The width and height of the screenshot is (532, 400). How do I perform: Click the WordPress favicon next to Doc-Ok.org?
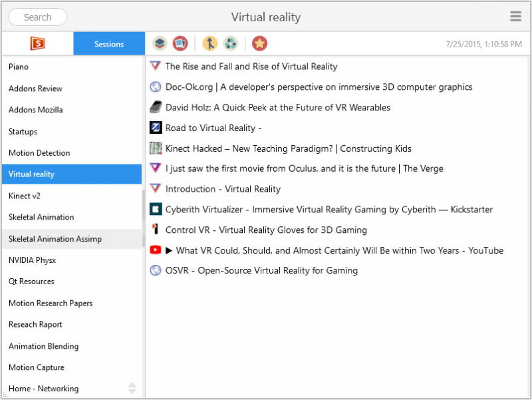coord(154,87)
